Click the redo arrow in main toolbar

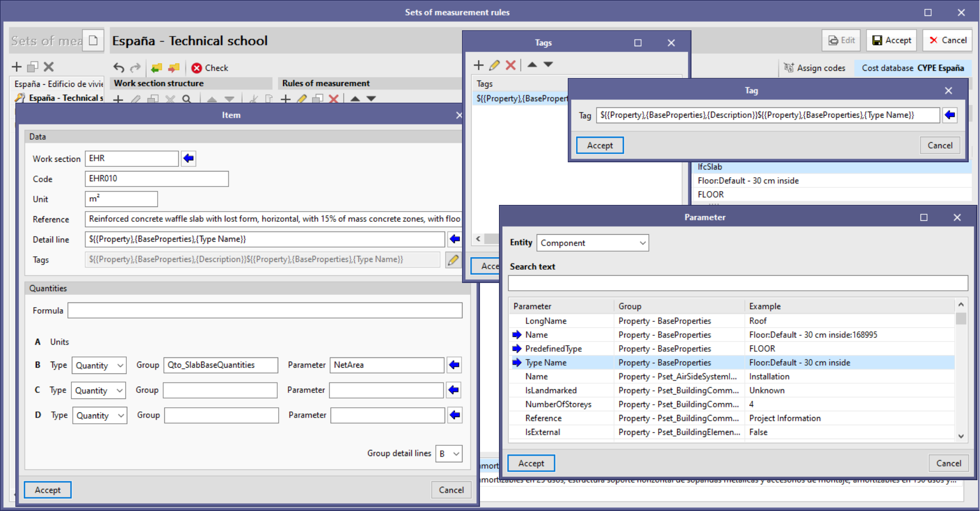click(135, 67)
